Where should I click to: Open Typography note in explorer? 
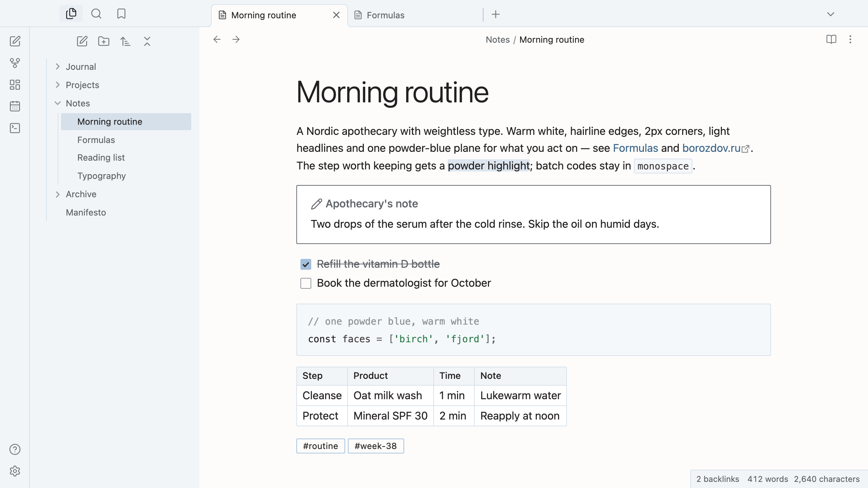click(126, 176)
